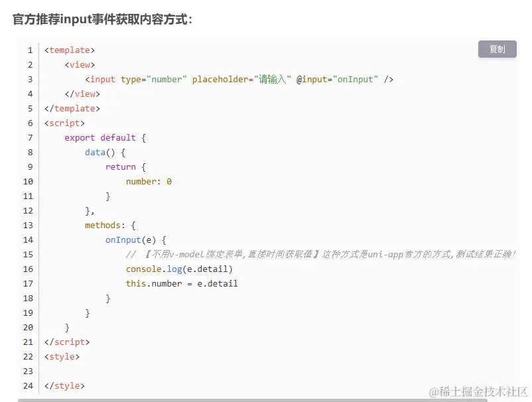
Task: Click line number 15 in the gutter
Action: point(28,255)
